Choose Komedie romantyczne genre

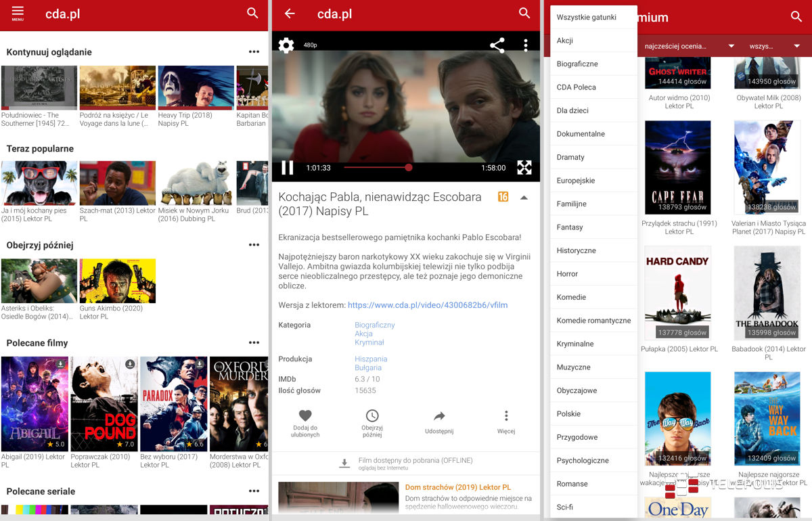point(593,321)
